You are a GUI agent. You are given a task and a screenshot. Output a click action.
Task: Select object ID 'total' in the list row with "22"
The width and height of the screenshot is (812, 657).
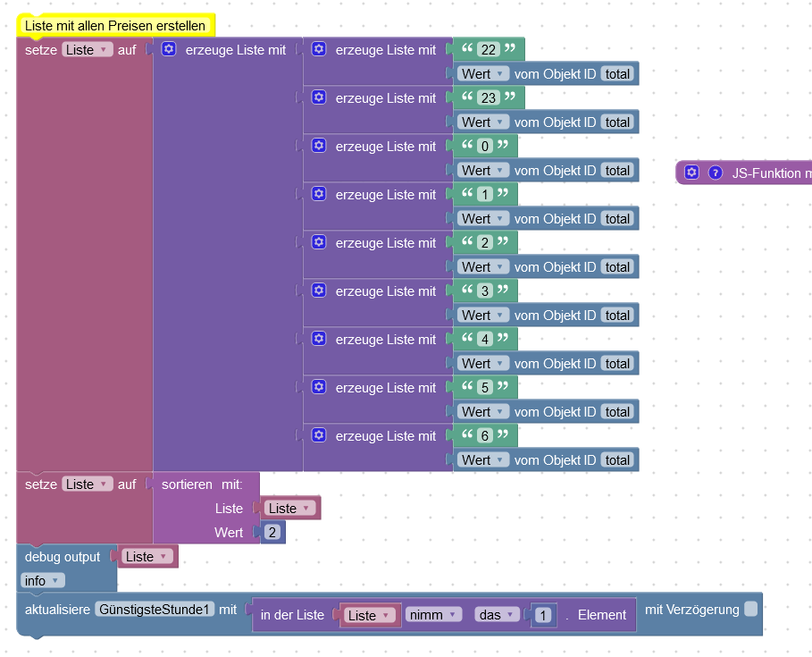(x=617, y=74)
